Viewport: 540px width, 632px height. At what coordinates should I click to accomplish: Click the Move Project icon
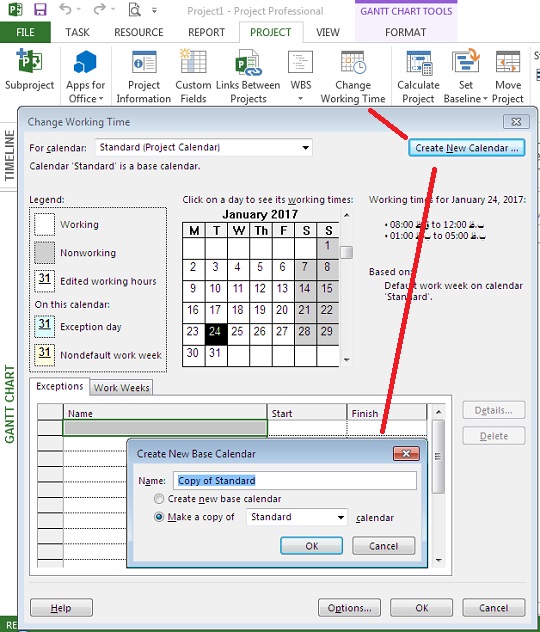508,63
